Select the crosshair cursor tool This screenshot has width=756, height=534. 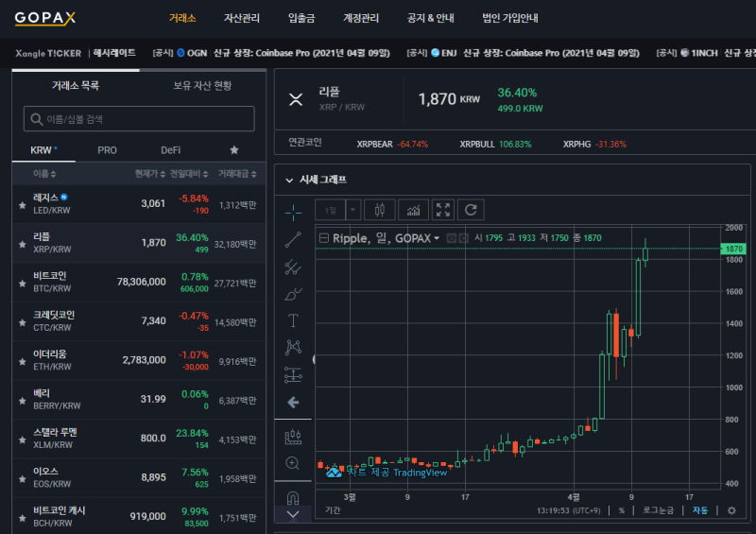pyautogui.click(x=293, y=213)
